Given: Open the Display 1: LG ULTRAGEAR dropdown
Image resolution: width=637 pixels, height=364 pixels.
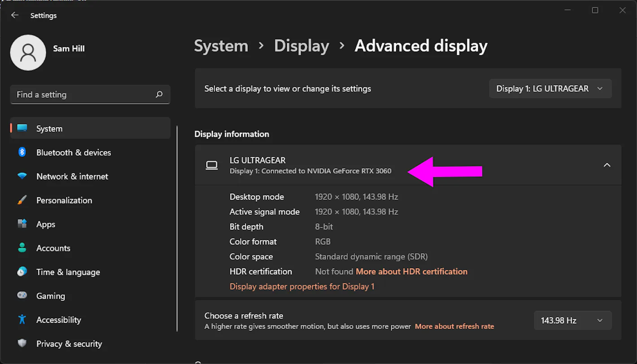Looking at the screenshot, I should pos(550,89).
